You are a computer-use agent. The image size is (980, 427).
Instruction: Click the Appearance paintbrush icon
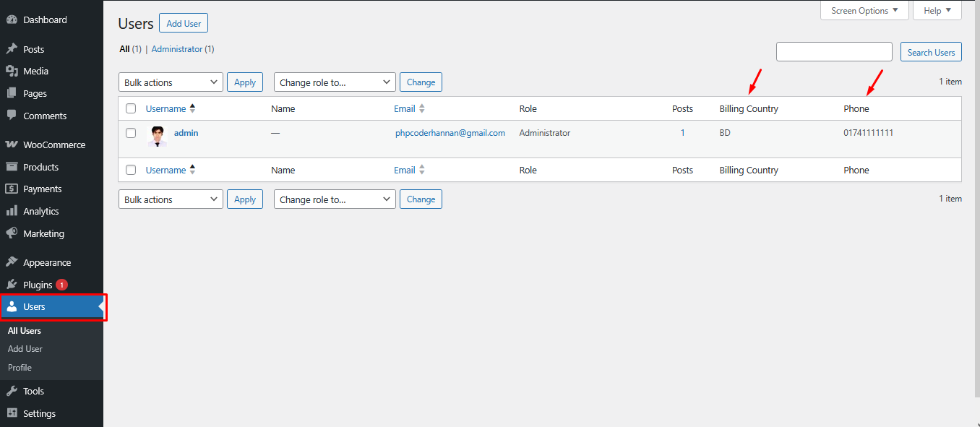(12, 262)
